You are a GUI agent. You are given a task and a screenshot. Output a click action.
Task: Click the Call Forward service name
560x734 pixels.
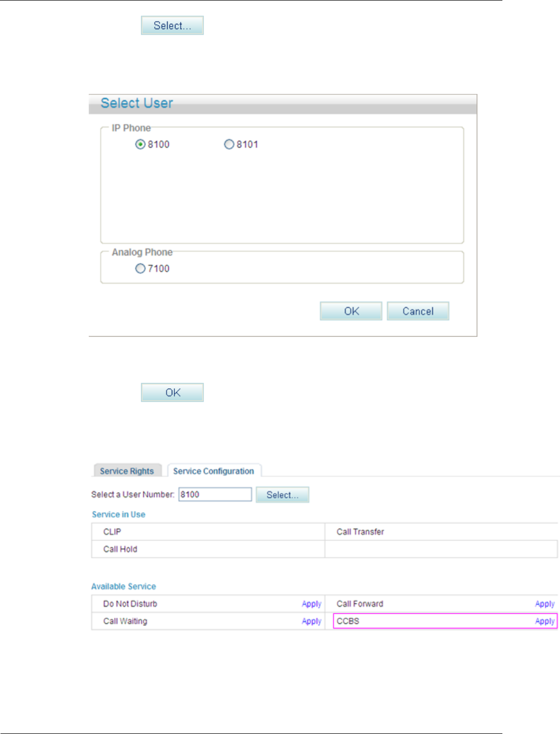[360, 604]
